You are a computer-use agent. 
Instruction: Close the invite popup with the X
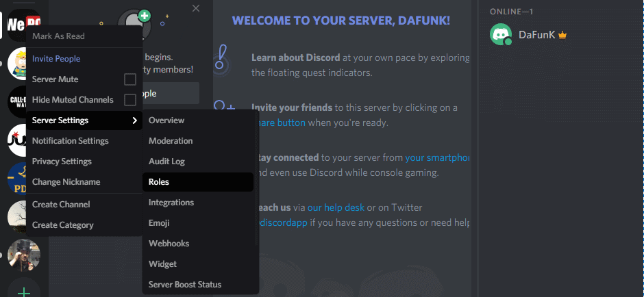196,8
